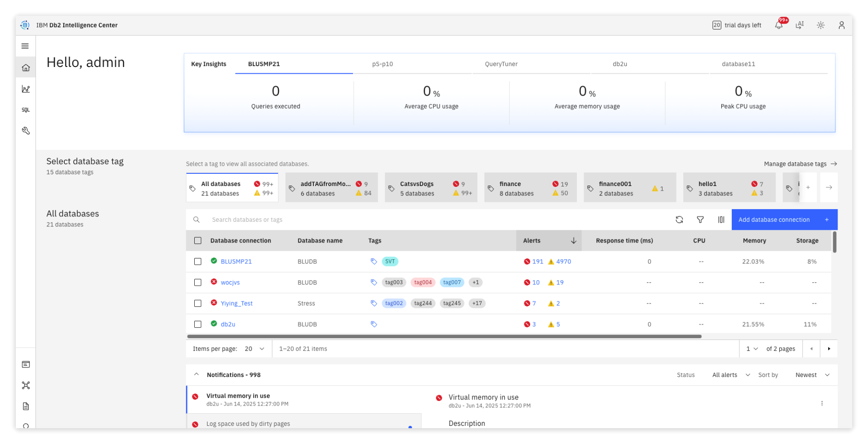868x444 pixels.
Task: Select all databases header checkbox
Action: 198,240
